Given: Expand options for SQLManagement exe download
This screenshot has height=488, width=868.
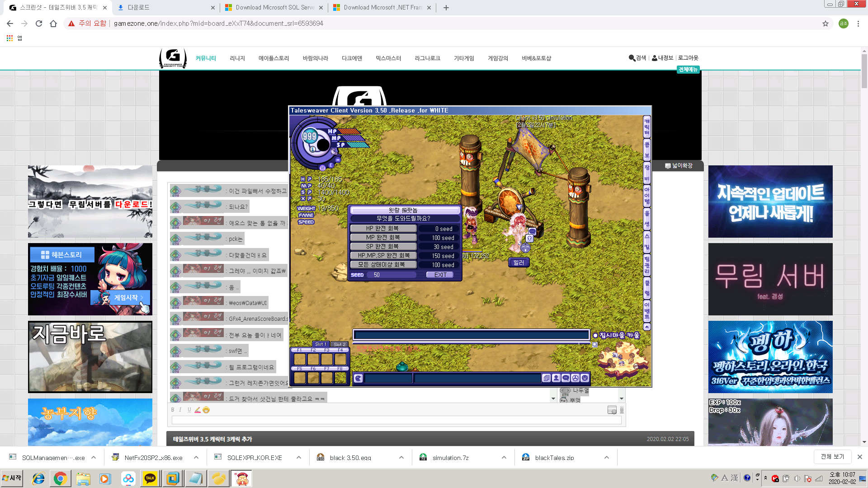Looking at the screenshot, I should point(94,457).
